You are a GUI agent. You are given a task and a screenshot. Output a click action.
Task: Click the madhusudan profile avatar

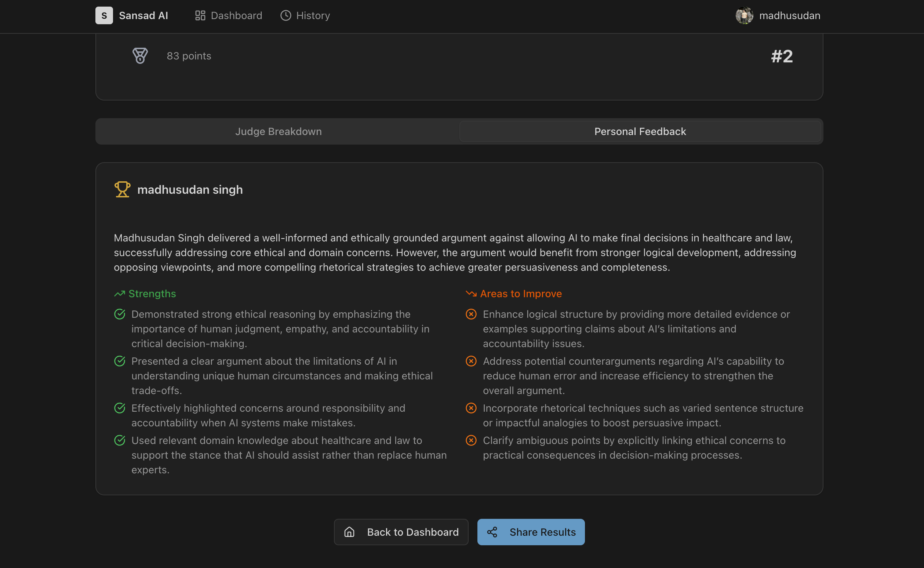pos(744,15)
